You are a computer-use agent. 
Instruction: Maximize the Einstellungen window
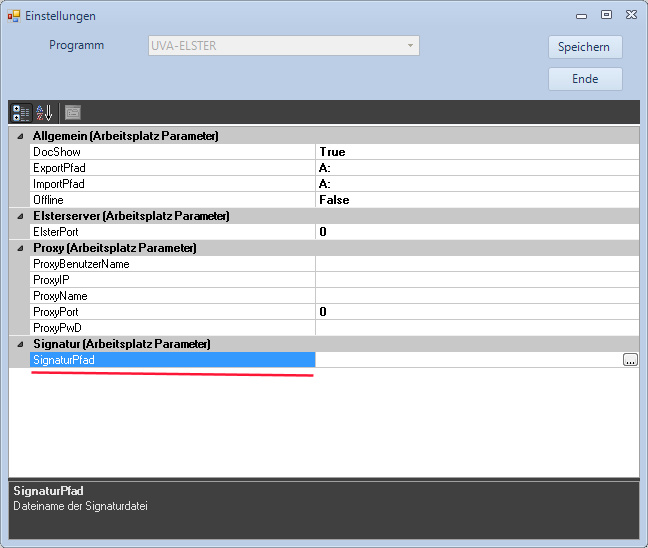click(606, 15)
